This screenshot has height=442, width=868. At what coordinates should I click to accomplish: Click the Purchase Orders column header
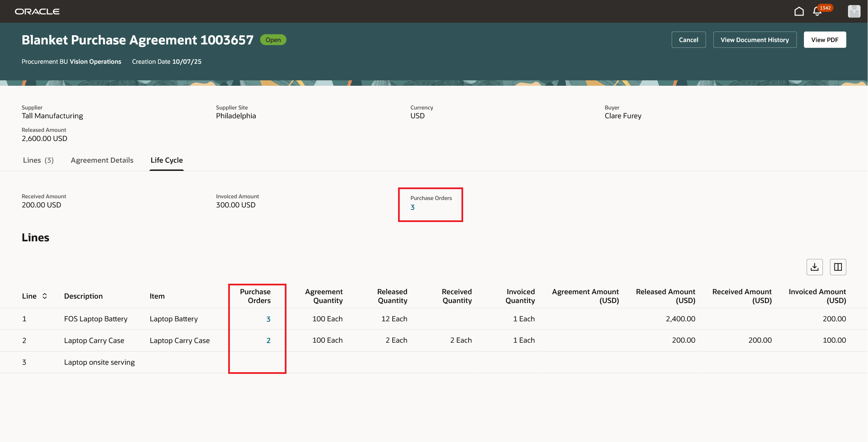tap(255, 296)
